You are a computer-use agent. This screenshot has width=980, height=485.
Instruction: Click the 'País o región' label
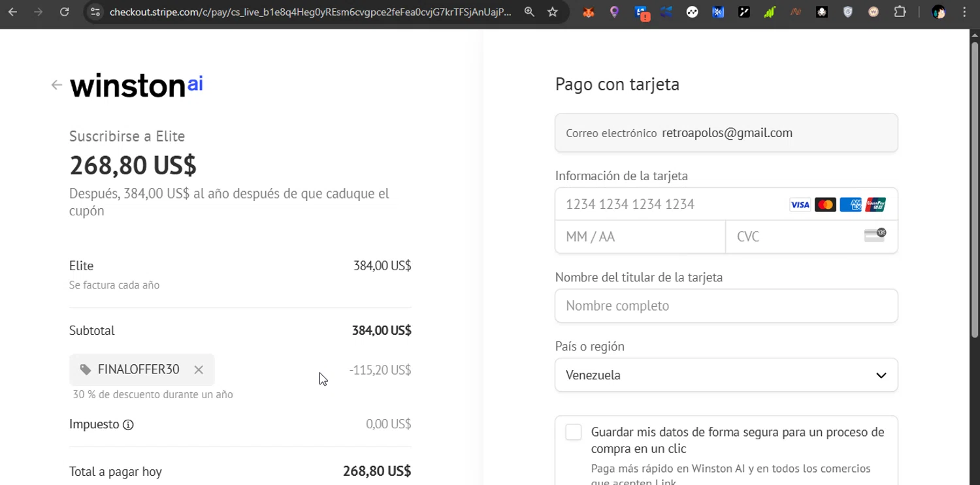click(590, 347)
